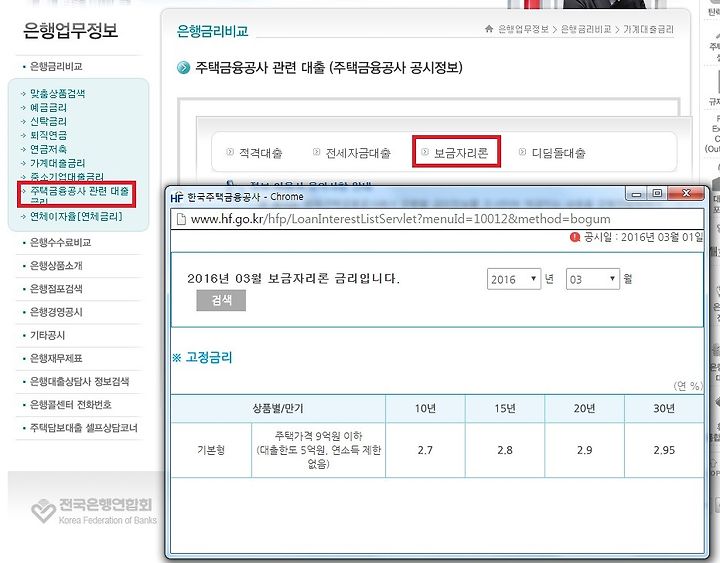Click 은행업무정보 breadcrumb link
720x563 pixels.
pos(523,29)
